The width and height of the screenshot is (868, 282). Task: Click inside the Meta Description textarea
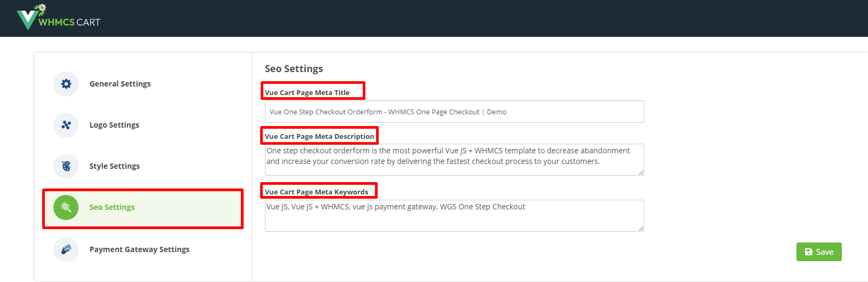click(455, 160)
